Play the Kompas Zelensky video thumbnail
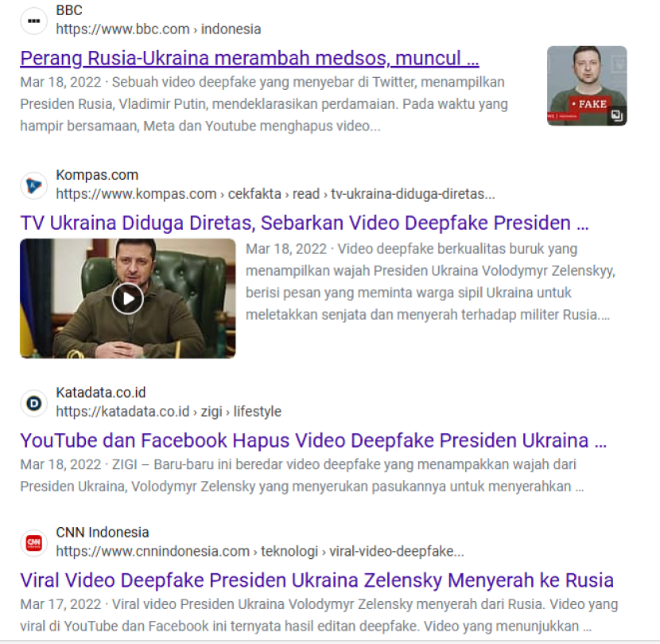Viewport: 660px width, 644px height. (x=127, y=298)
